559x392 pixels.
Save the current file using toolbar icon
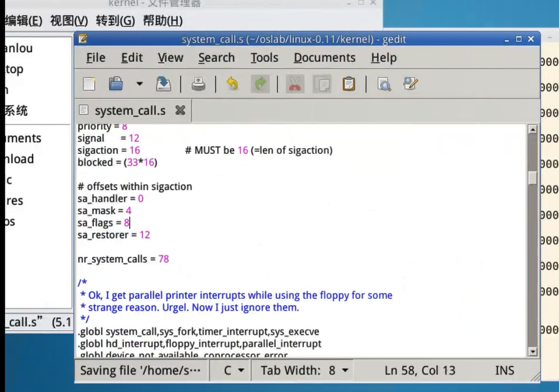[163, 84]
